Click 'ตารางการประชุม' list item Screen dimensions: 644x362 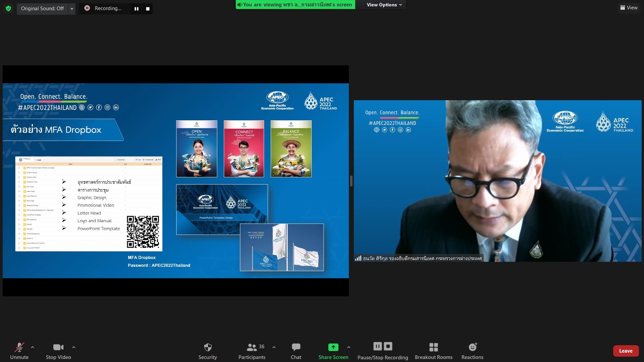coord(93,190)
